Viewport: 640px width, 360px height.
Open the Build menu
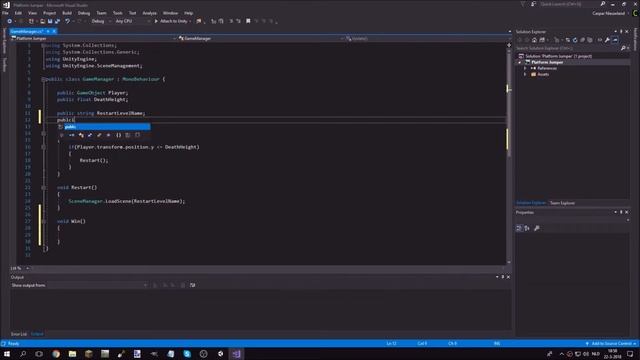[67, 13]
